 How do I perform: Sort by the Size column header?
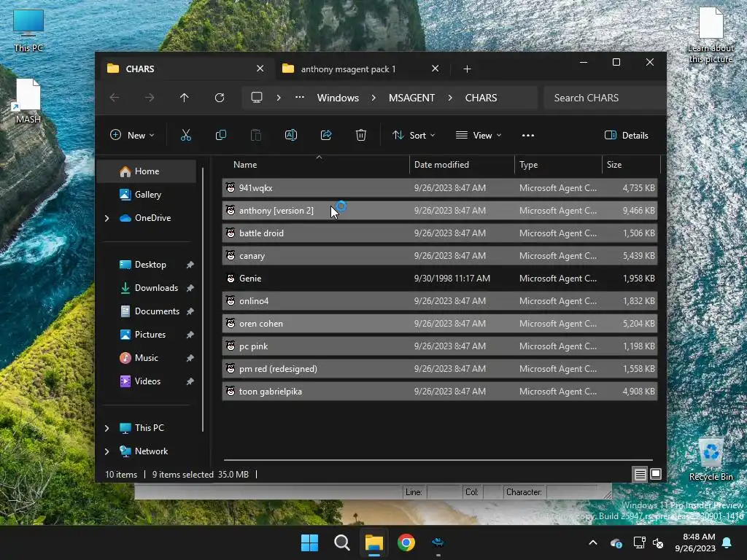pos(631,165)
